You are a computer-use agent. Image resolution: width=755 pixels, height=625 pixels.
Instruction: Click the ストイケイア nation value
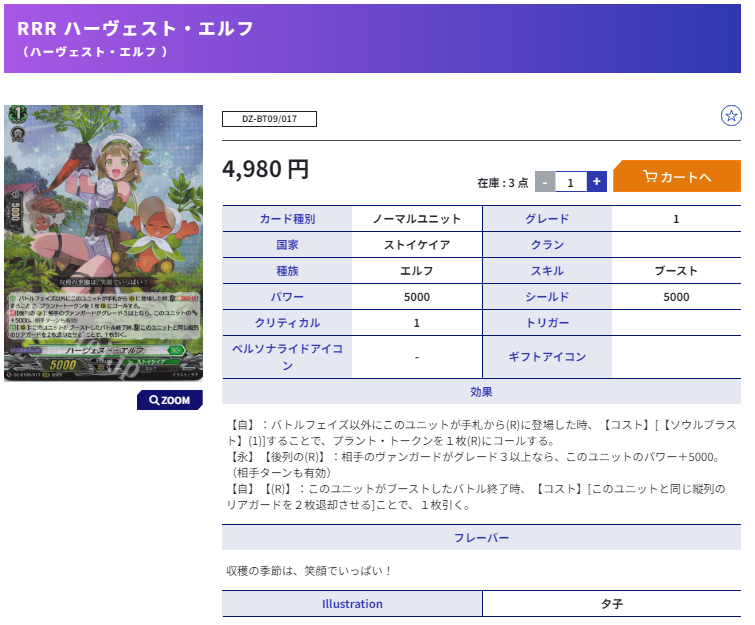coord(416,245)
